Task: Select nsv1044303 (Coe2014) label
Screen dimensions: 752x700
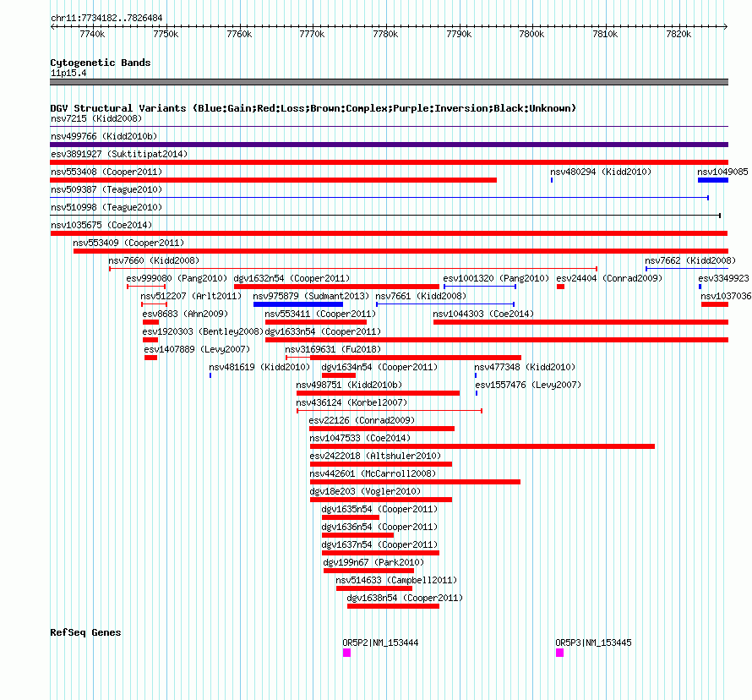Action: click(x=483, y=314)
